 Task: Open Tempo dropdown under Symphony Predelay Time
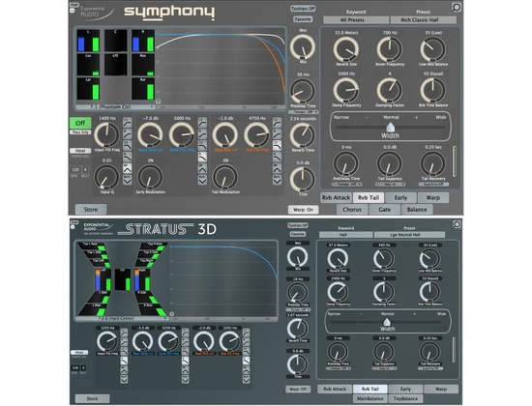coord(303,112)
